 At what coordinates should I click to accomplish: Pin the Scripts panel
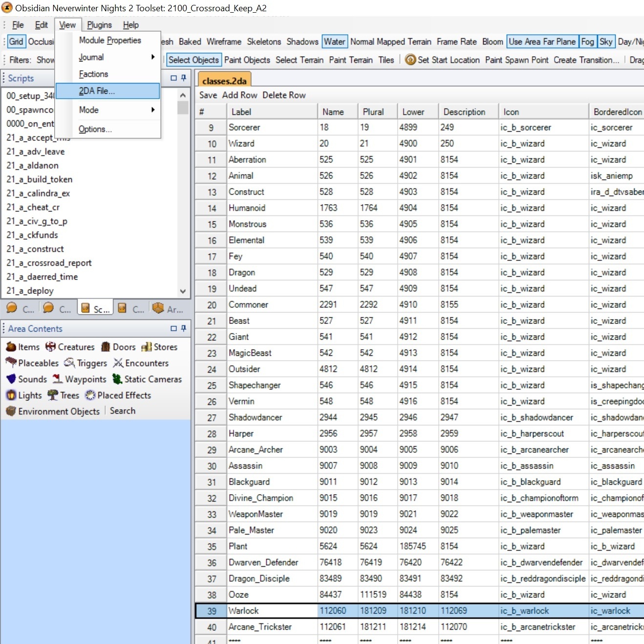pyautogui.click(x=184, y=78)
